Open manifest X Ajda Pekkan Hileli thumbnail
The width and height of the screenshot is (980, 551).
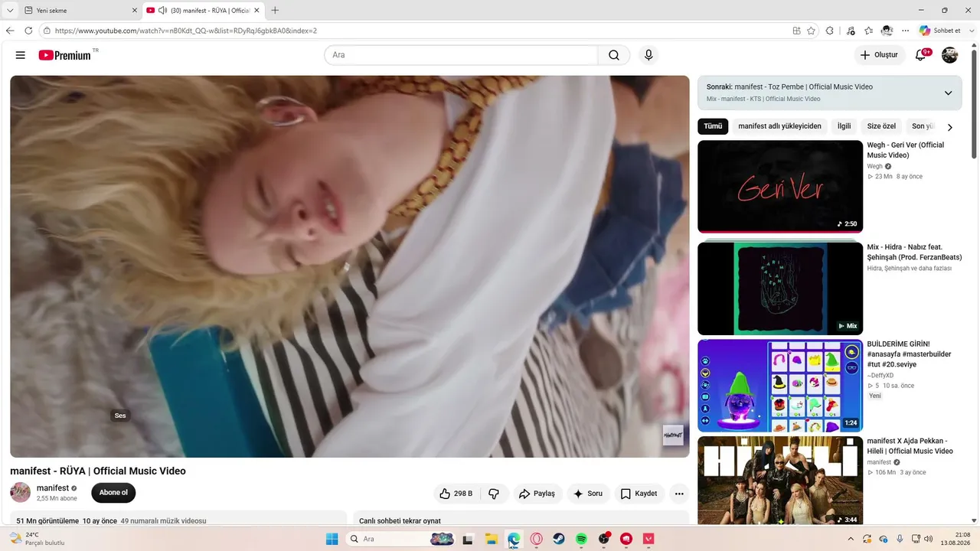tap(780, 481)
